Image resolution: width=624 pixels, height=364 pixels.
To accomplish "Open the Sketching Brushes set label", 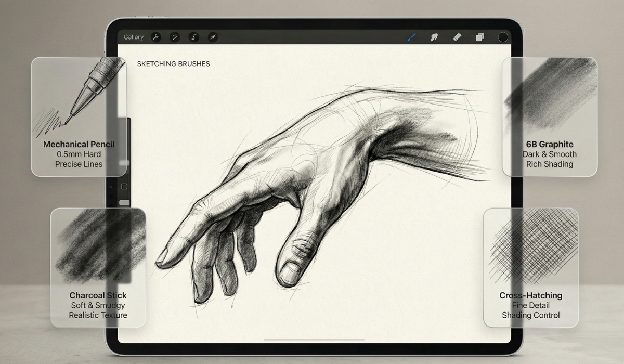I will pyautogui.click(x=173, y=63).
